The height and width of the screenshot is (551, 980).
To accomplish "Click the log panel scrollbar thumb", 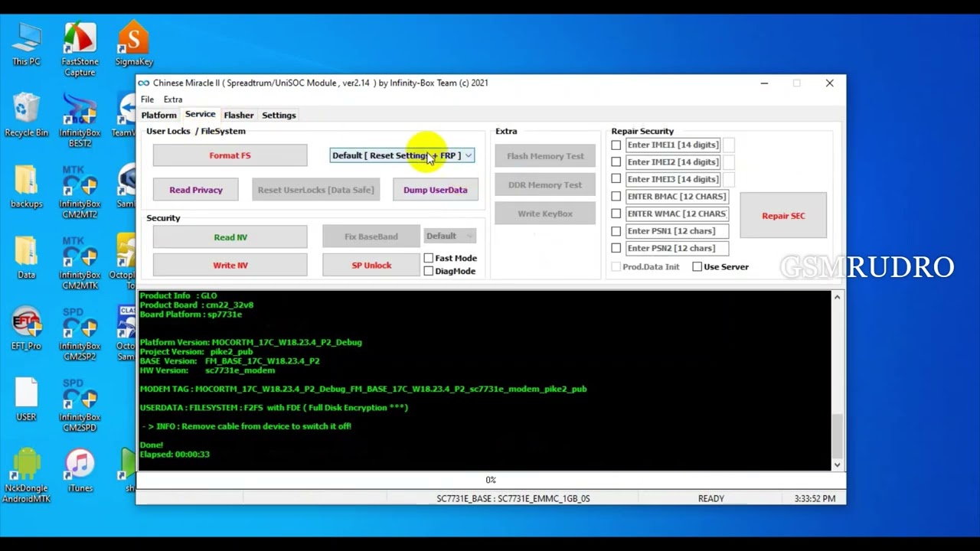I will (837, 435).
